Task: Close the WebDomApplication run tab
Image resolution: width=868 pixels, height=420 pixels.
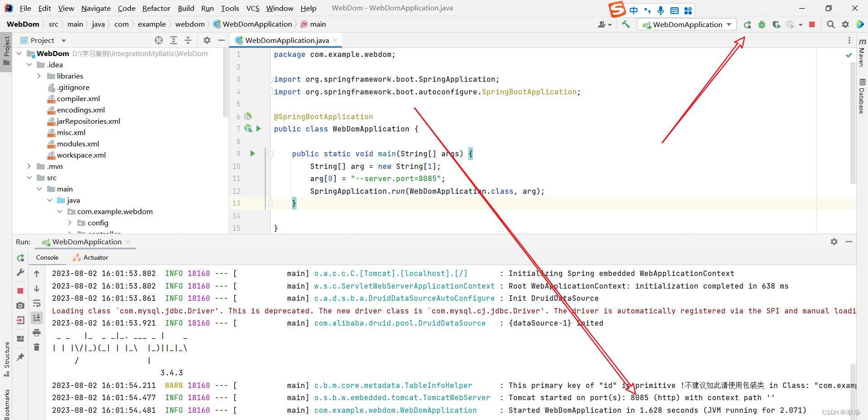Action: pos(128,242)
